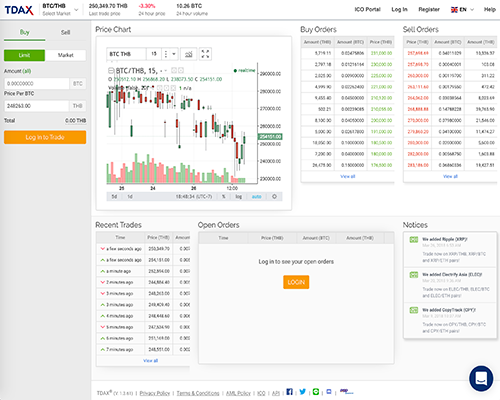Screen dimensions: 500x400
Task: Click the BTC THB chart symbol box
Action: (x=126, y=54)
